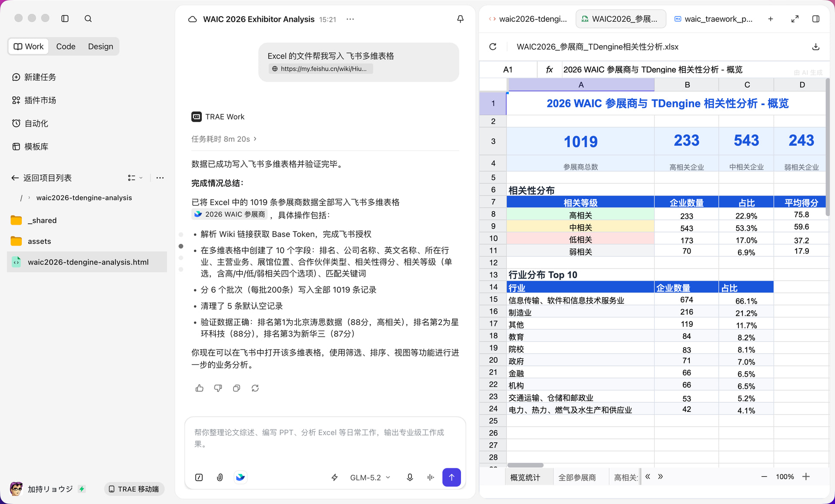The width and height of the screenshot is (835, 504).
Task: Open the GLM-5.2 model dropdown
Action: [x=370, y=477]
